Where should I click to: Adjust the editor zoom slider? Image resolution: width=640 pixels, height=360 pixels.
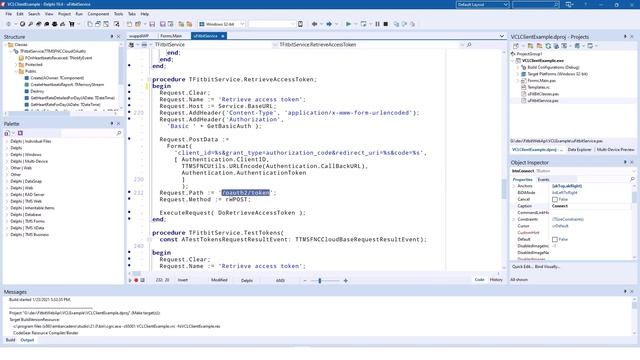click(320, 280)
